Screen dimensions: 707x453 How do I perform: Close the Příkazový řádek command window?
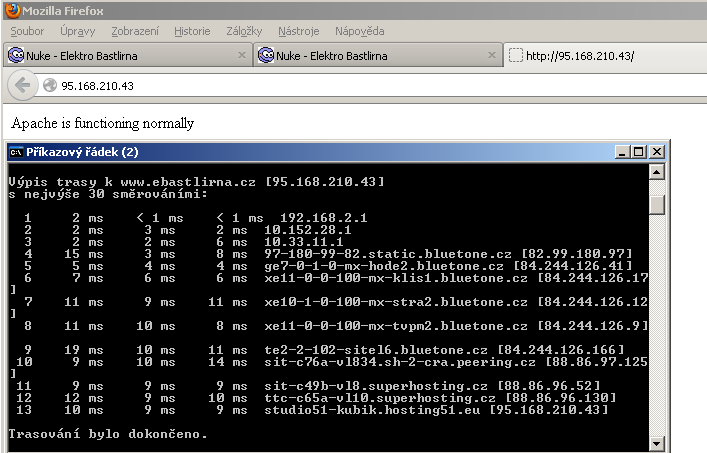click(656, 152)
